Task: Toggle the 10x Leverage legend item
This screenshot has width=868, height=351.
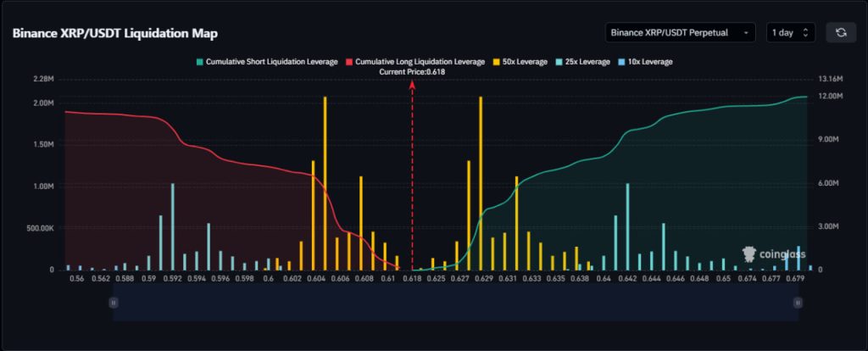Action: coord(644,62)
